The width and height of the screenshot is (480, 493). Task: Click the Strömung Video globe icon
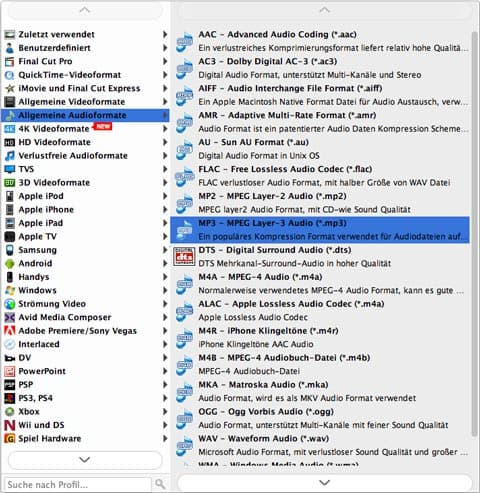[x=10, y=304]
